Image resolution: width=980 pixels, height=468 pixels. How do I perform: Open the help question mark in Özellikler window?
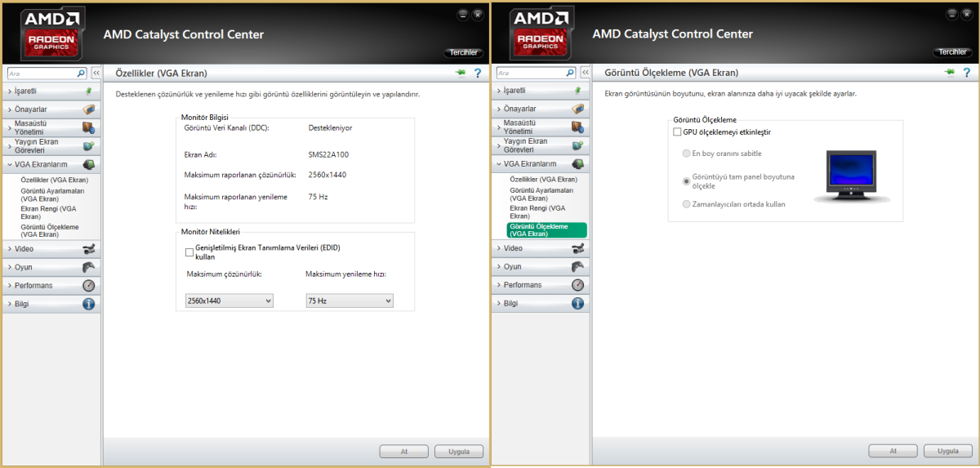pos(477,74)
